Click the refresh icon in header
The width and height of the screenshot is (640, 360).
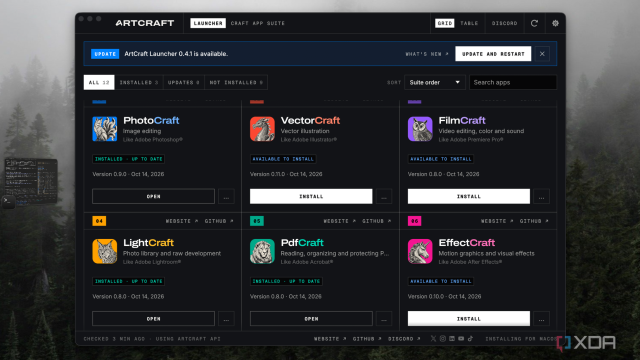(x=534, y=23)
